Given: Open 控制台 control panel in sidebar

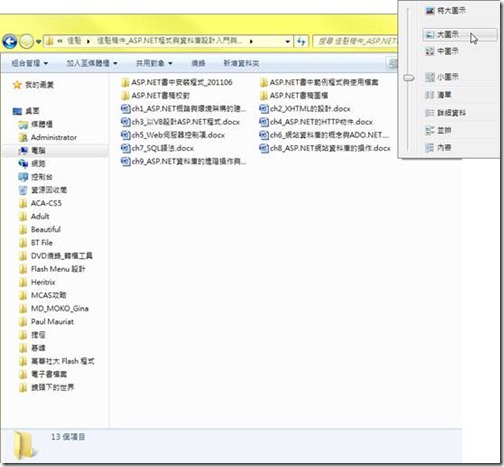Looking at the screenshot, I should 35,177.
